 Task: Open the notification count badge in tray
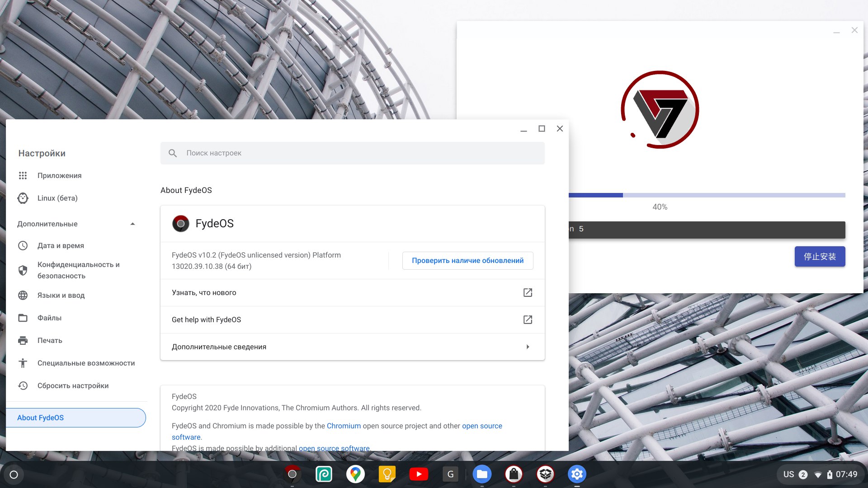803,474
